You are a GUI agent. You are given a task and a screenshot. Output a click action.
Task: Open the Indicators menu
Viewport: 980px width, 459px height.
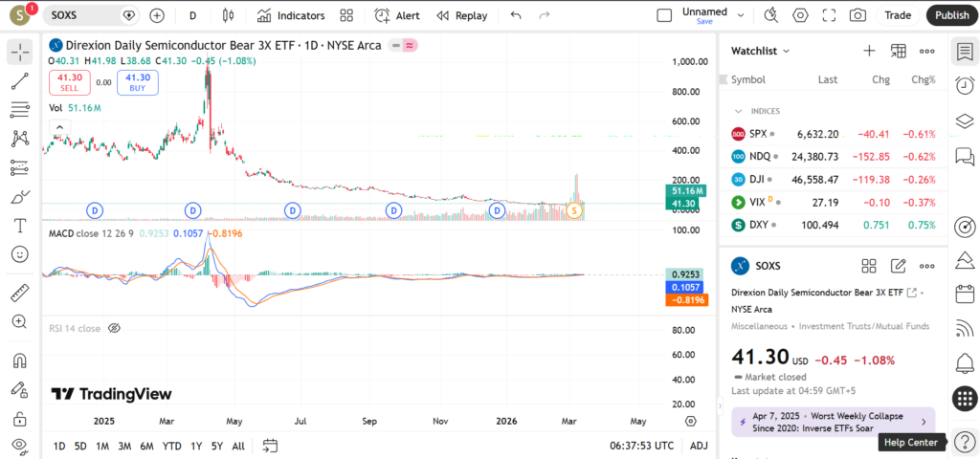[x=291, y=15]
